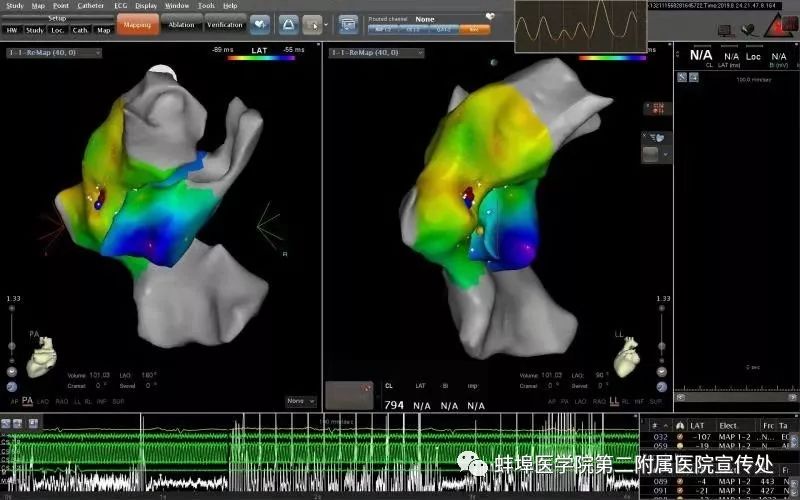
Task: Open the None dropdown in left viewer
Action: [301, 402]
